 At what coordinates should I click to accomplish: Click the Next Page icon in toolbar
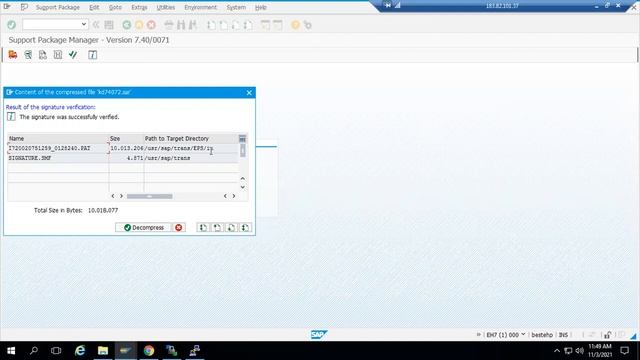pyautogui.click(x=236, y=25)
